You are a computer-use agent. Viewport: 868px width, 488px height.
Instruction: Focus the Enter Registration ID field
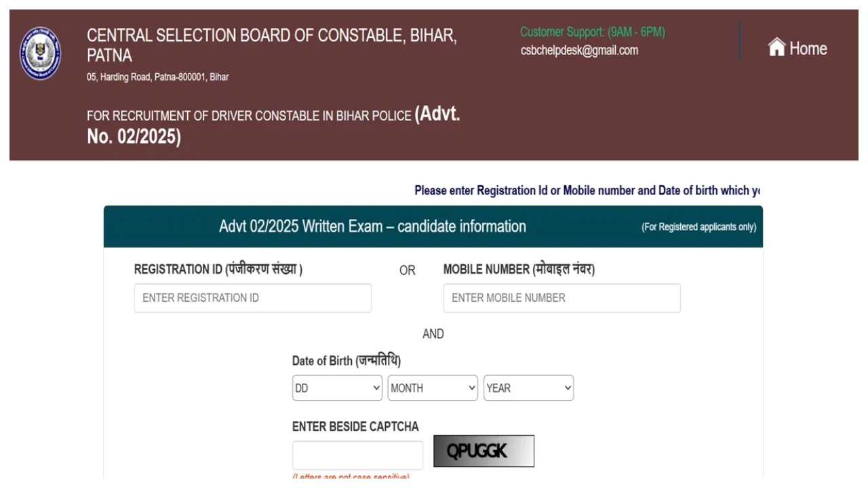tap(252, 298)
